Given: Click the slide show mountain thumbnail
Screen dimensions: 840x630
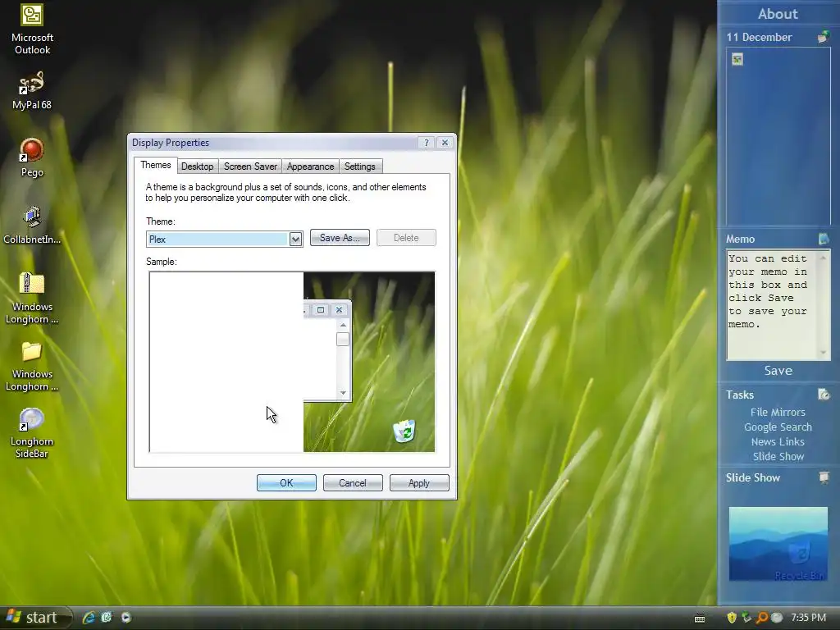Looking at the screenshot, I should [x=778, y=544].
